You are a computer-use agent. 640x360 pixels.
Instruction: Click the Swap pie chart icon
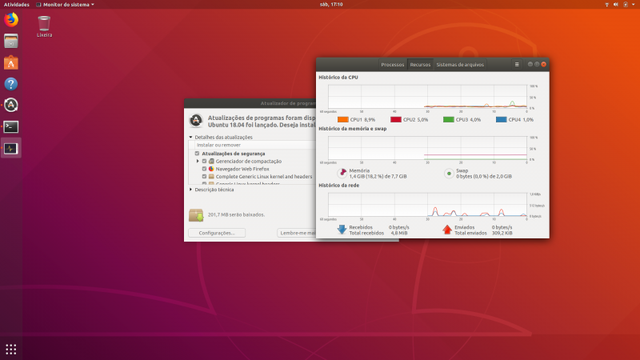point(449,173)
